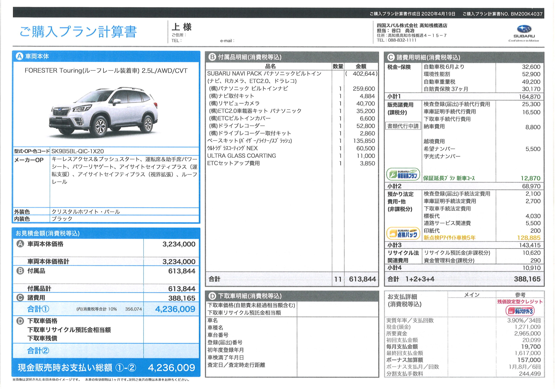Click the リサイクル預託金 amount 10,620
The width and height of the screenshot is (555, 392).
[x=531, y=253]
